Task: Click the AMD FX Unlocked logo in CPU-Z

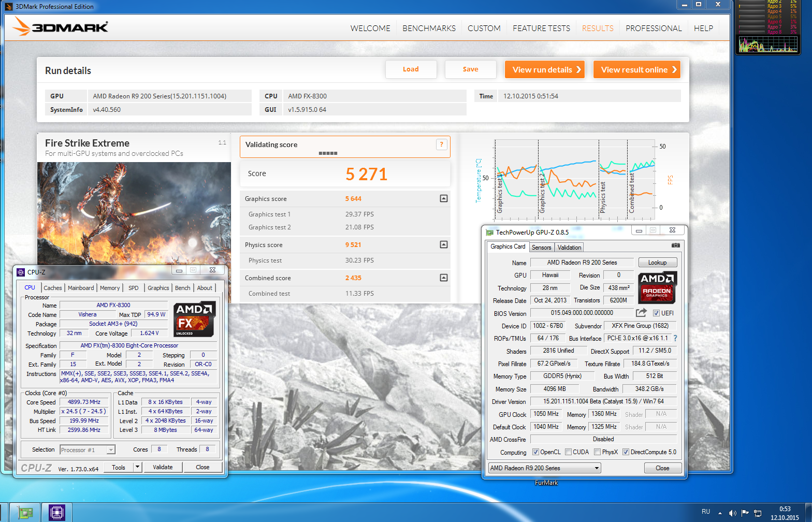Action: 195,319
